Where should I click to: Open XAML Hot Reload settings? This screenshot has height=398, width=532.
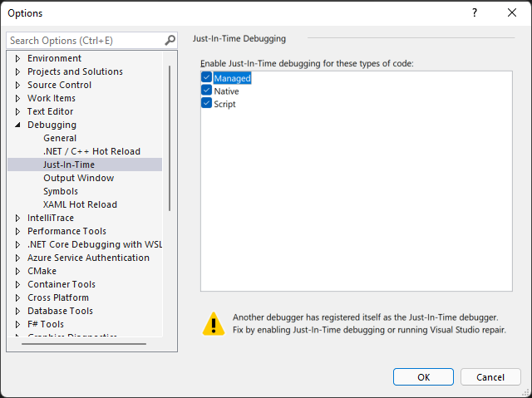pos(80,204)
